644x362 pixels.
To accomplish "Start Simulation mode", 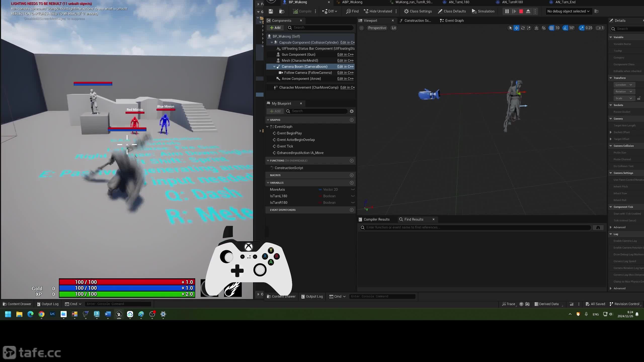I will tap(483, 11).
